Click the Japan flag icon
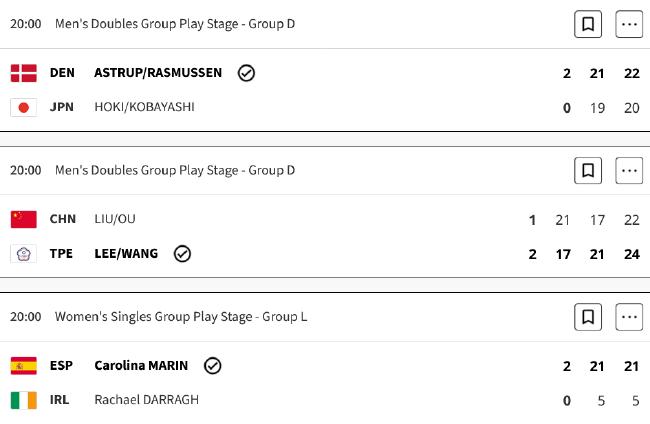650x424 pixels. (24, 108)
